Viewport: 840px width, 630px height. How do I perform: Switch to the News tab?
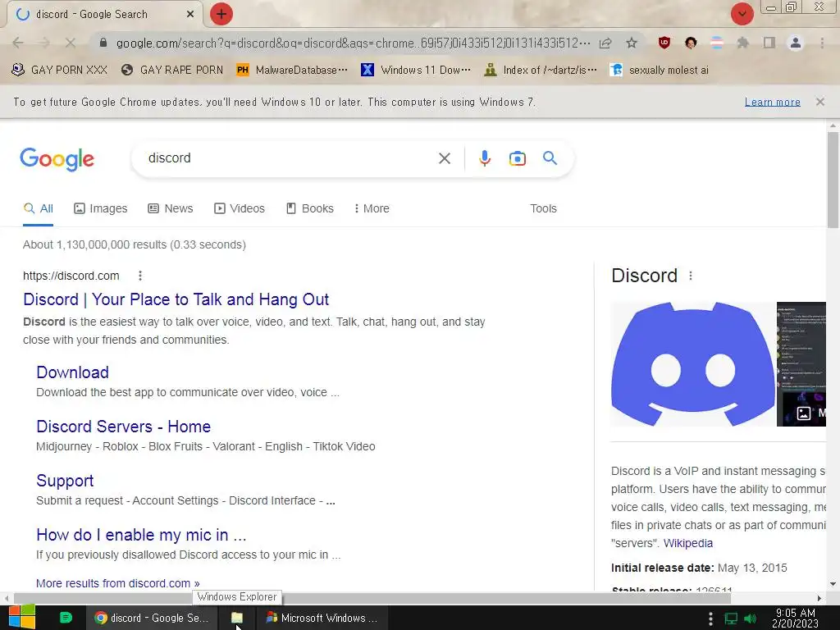pos(171,208)
